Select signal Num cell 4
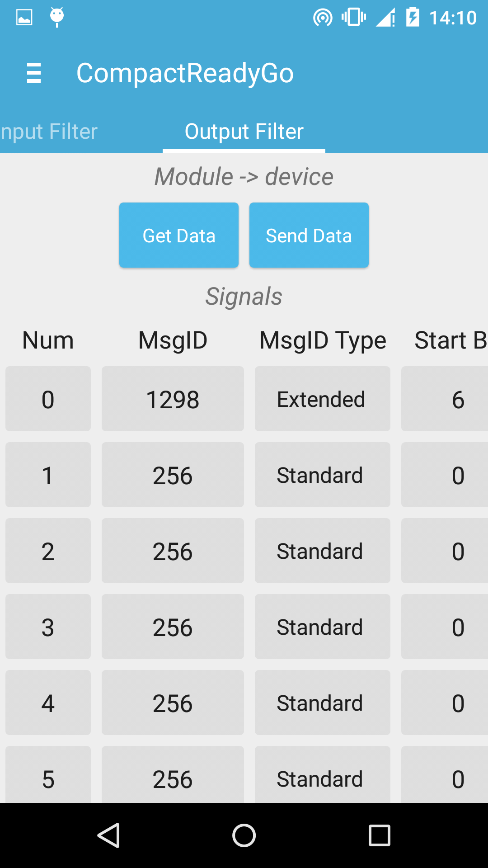Viewport: 488px width, 868px height. (x=48, y=703)
